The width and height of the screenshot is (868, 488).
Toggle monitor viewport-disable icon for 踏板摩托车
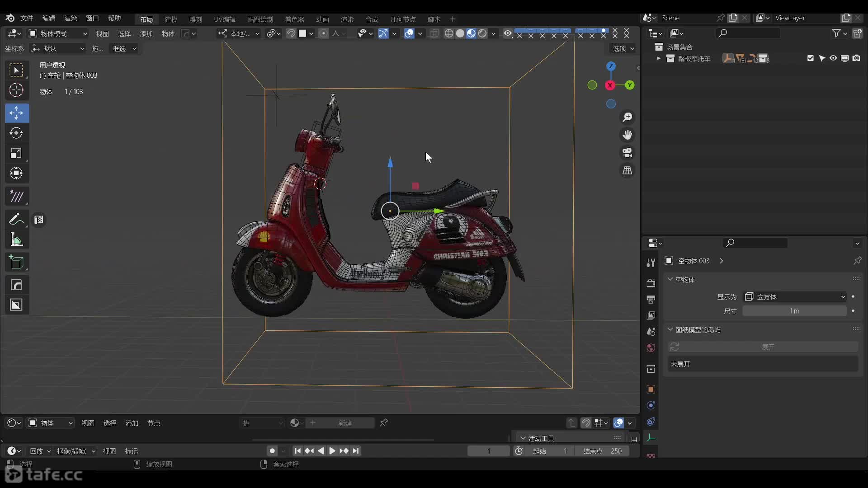[x=844, y=58]
